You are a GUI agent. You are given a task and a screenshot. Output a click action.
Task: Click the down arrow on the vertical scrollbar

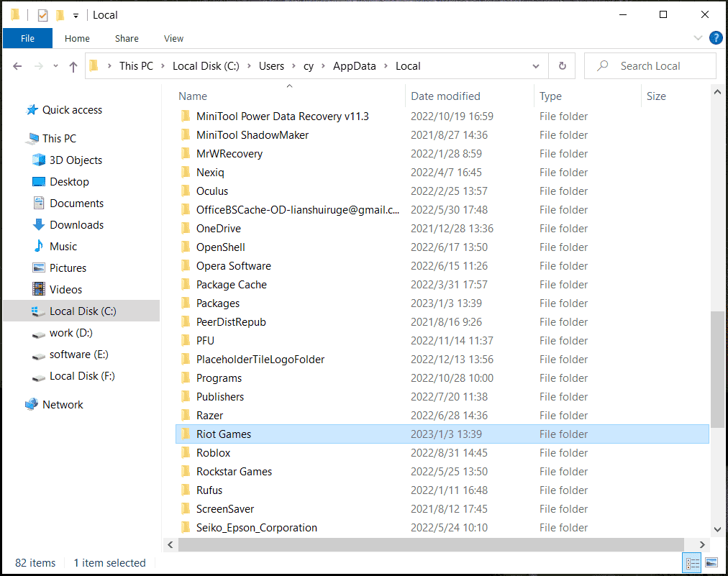[x=717, y=529]
